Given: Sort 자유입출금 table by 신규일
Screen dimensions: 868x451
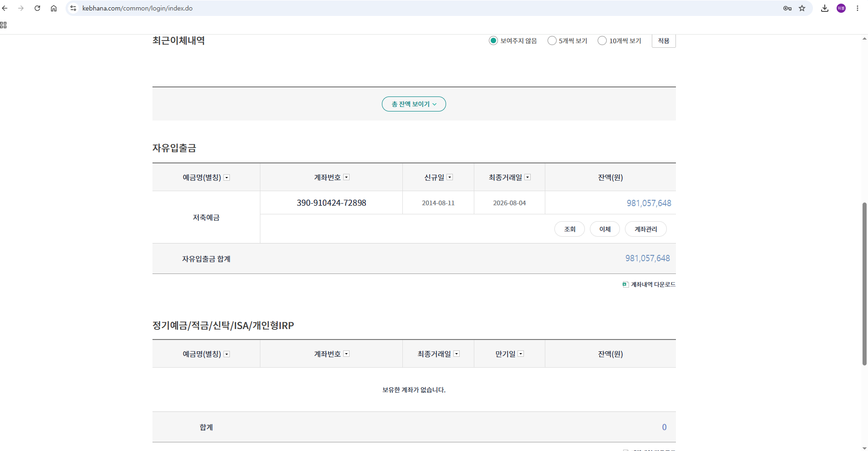Looking at the screenshot, I should click(x=450, y=177).
